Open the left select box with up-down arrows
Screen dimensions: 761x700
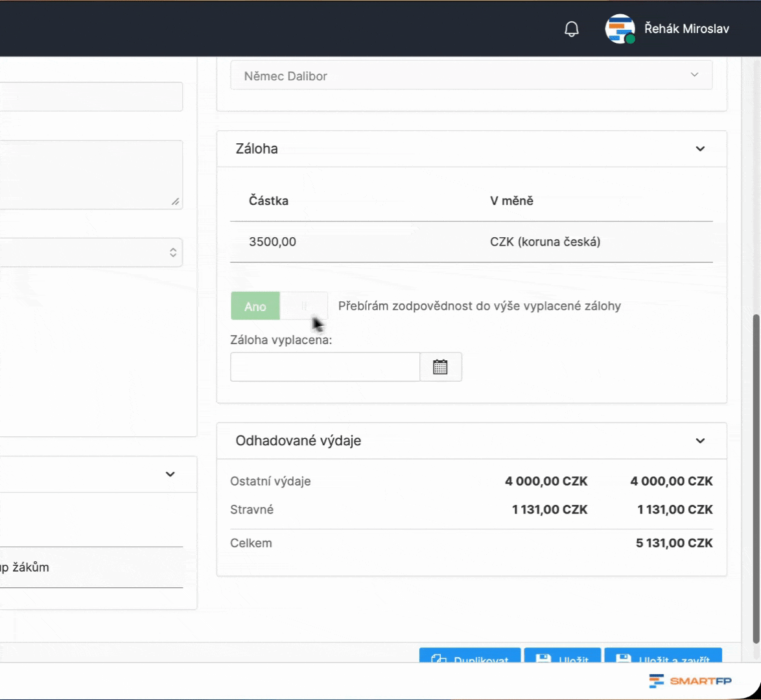coord(91,253)
